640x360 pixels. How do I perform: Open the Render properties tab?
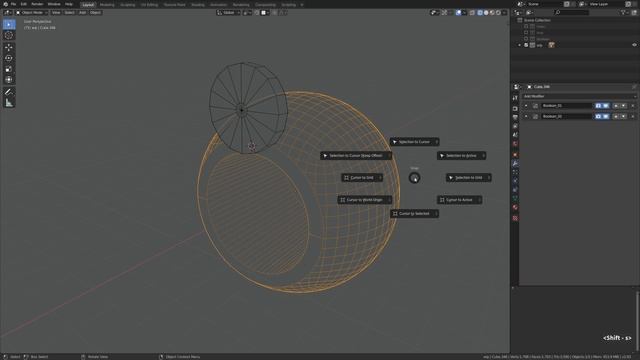click(515, 109)
